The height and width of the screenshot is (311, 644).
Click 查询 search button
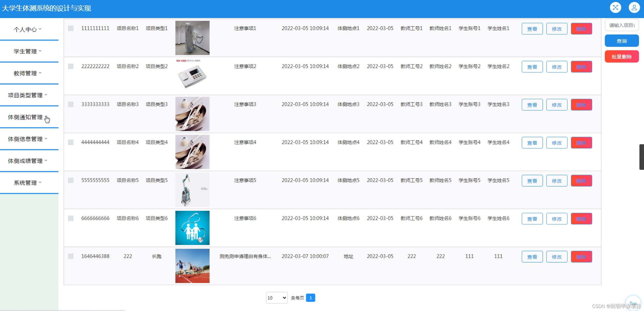[x=622, y=41]
